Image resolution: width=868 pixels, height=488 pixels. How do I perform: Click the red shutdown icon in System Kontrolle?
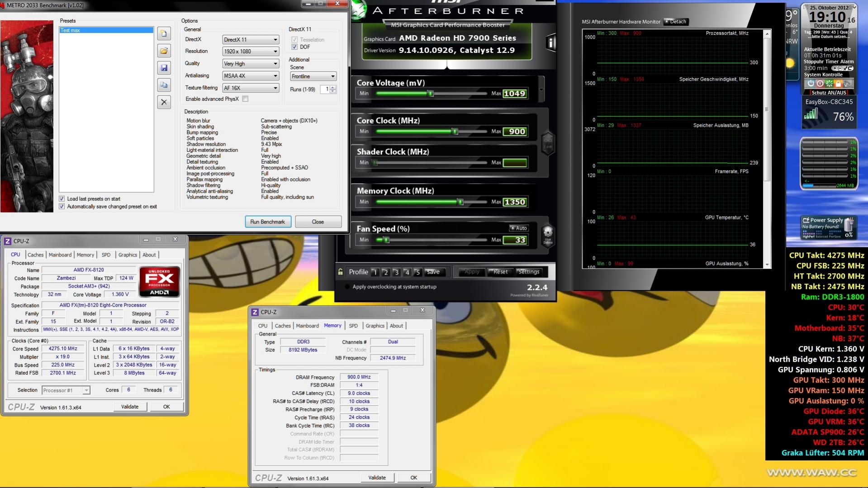(820, 83)
